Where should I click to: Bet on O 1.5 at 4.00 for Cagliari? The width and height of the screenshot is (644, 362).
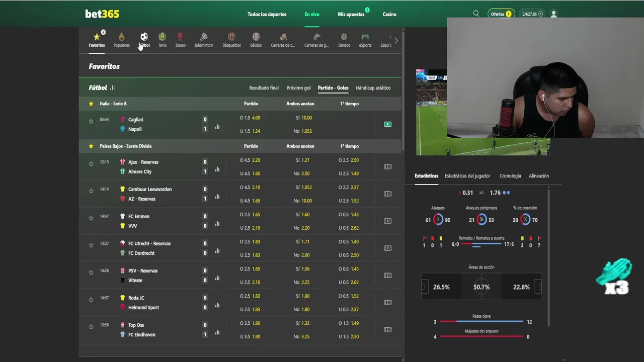[250, 118]
